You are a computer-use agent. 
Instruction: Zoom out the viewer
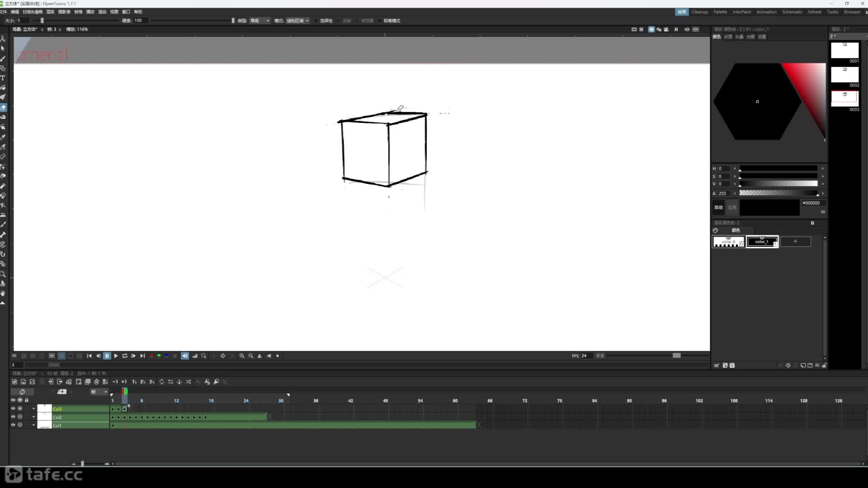(251, 356)
